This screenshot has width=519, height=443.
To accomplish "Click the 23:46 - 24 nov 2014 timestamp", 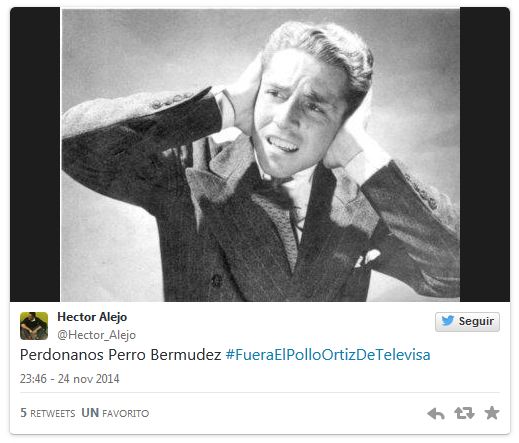I will tap(70, 379).
